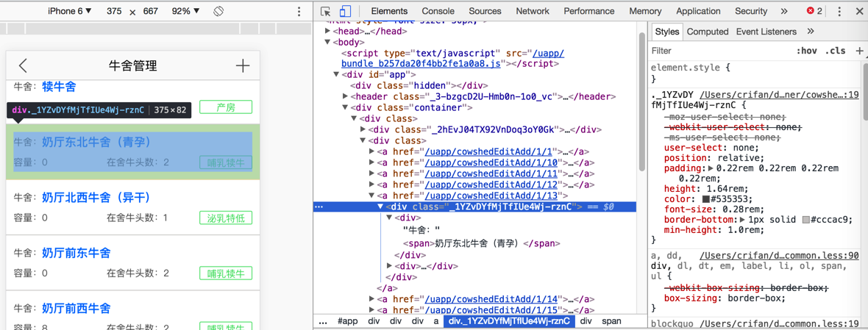Open DevTools customize three-dot menu
Image resolution: width=868 pixels, height=330 pixels.
pos(839,11)
